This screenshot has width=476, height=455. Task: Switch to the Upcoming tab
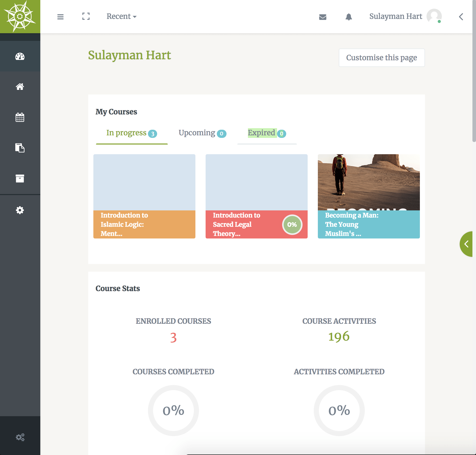(202, 133)
